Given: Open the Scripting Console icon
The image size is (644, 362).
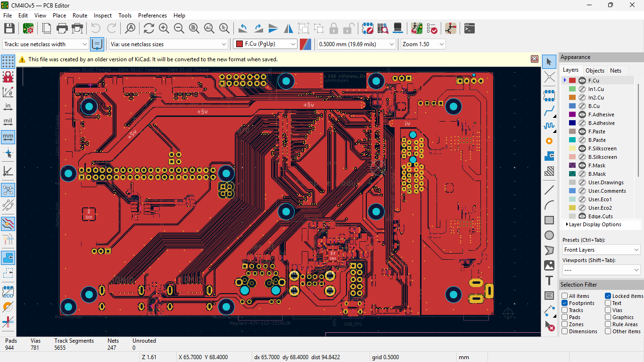Looking at the screenshot, I should pos(469,28).
